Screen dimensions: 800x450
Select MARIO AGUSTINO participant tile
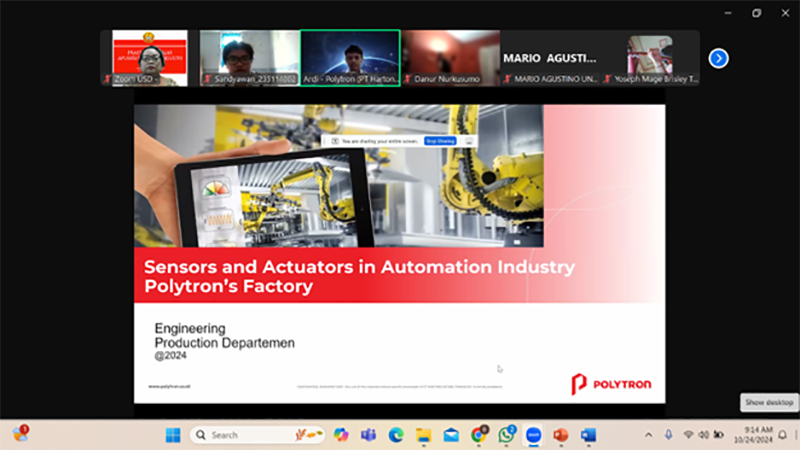click(x=550, y=58)
